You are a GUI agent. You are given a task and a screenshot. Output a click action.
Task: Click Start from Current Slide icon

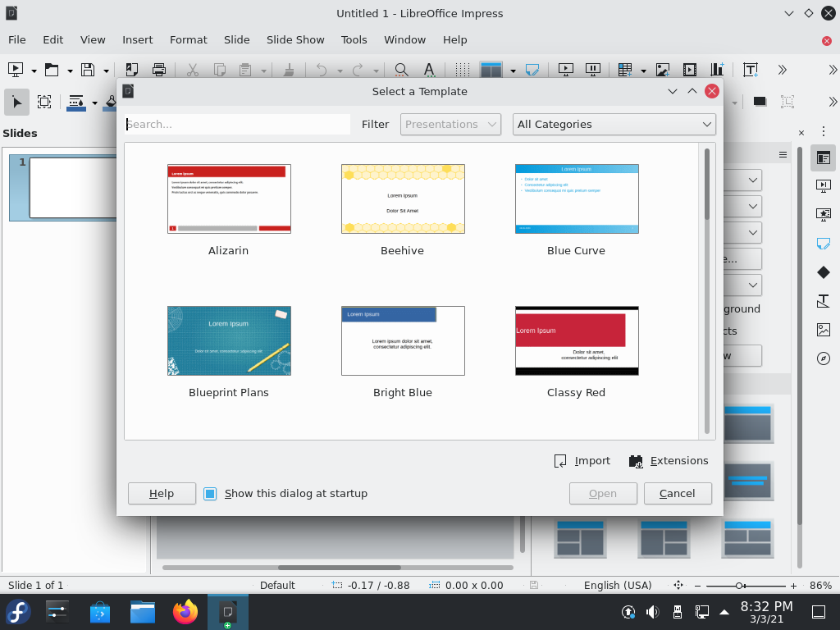pyautogui.click(x=593, y=70)
